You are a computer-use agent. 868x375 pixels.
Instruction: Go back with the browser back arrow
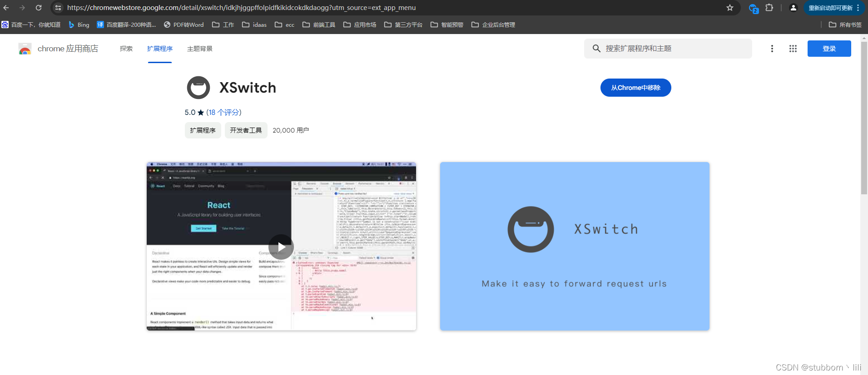[6, 8]
